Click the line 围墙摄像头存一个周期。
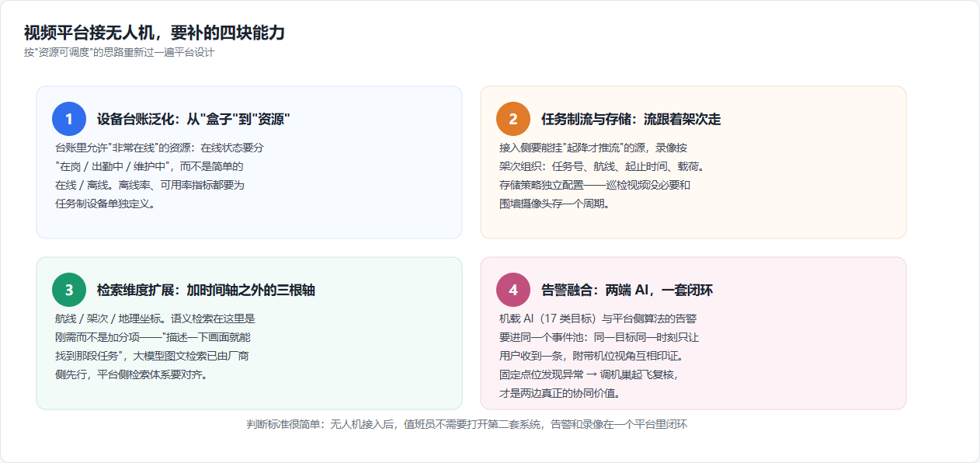This screenshot has height=463, width=980. pyautogui.click(x=554, y=204)
